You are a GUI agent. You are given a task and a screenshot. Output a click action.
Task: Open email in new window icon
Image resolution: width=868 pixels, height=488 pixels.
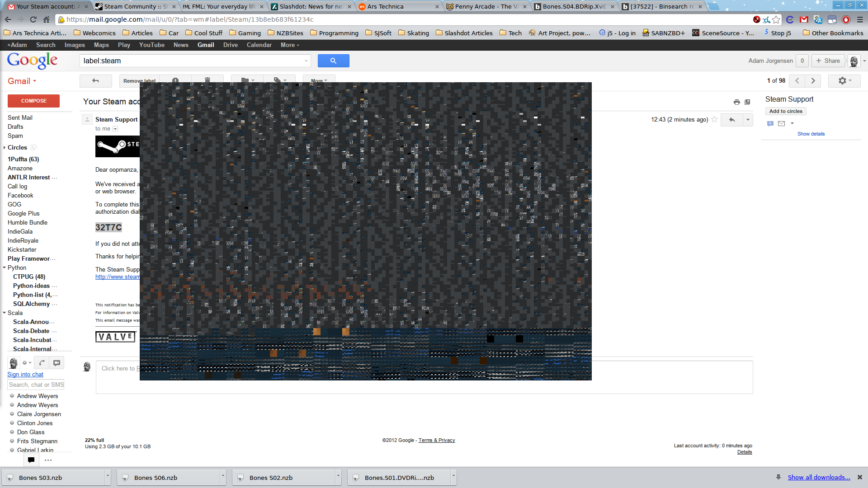click(x=747, y=102)
